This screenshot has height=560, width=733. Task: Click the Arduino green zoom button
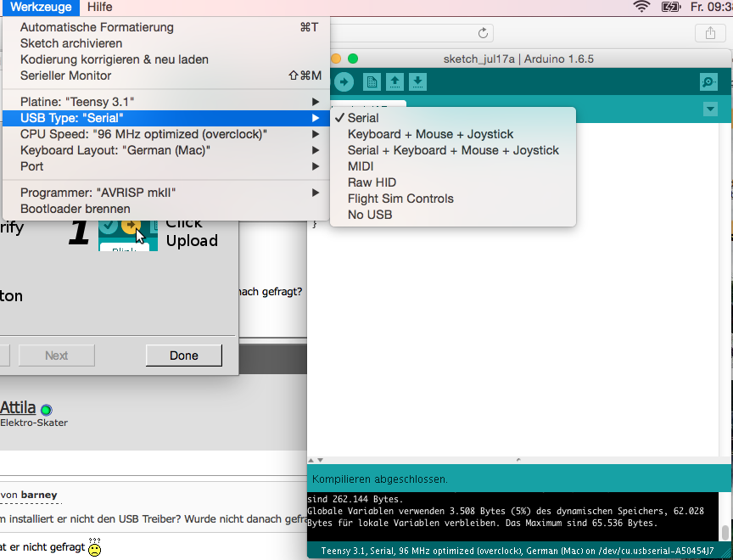tap(353, 59)
